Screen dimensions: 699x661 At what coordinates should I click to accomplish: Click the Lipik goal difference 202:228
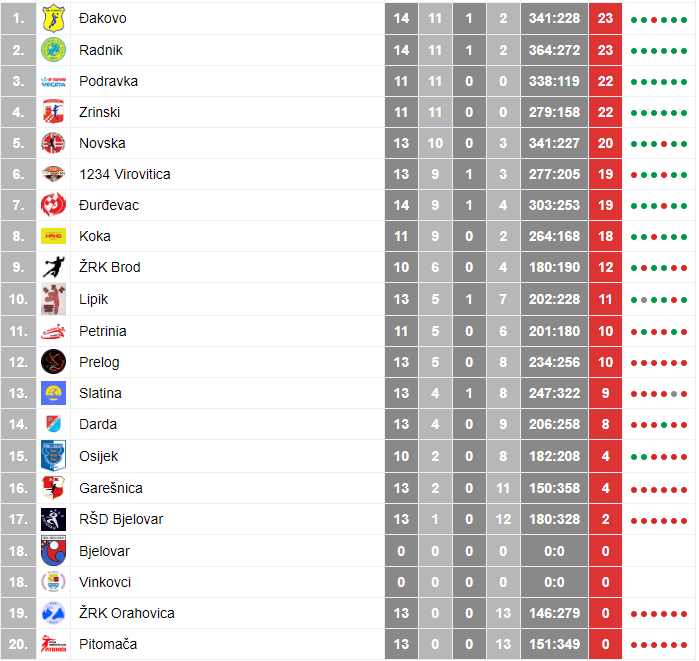click(x=554, y=299)
